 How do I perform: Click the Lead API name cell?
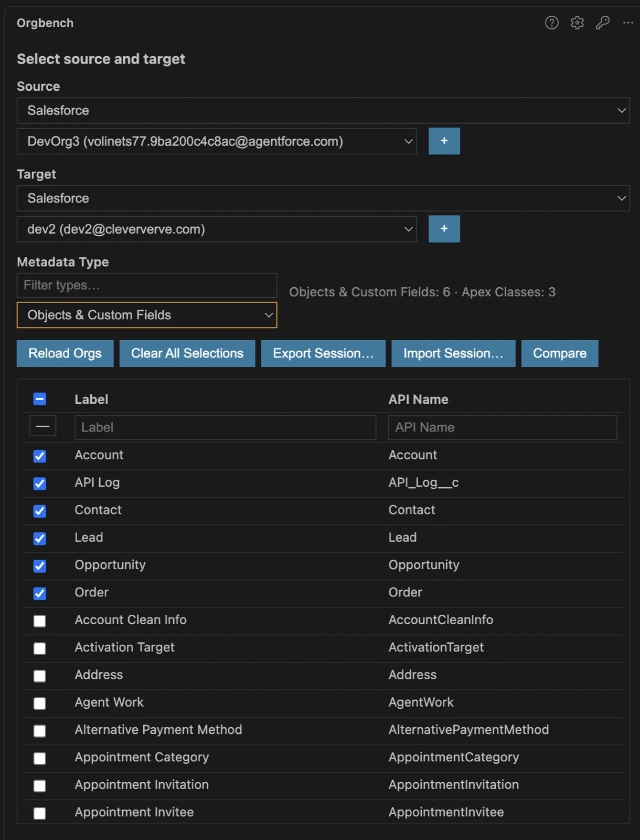[402, 537]
